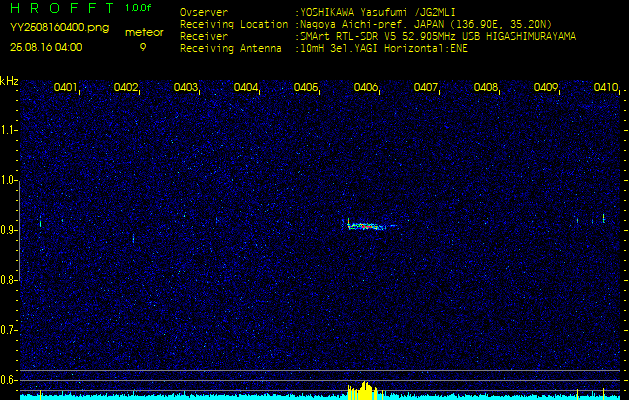Click the Nagoya Aichi-pref. JAPAN location value
The height and width of the screenshot is (400, 629).
(x=426, y=24)
